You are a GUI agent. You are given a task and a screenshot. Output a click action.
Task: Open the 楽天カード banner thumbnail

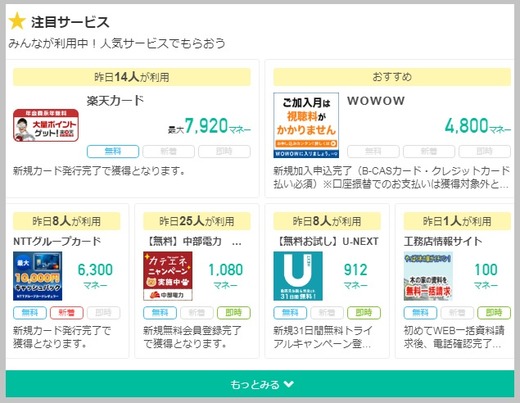[x=46, y=125]
